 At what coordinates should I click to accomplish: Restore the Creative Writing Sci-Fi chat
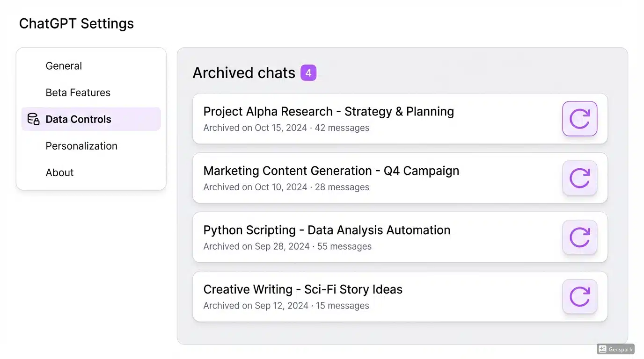pyautogui.click(x=579, y=296)
